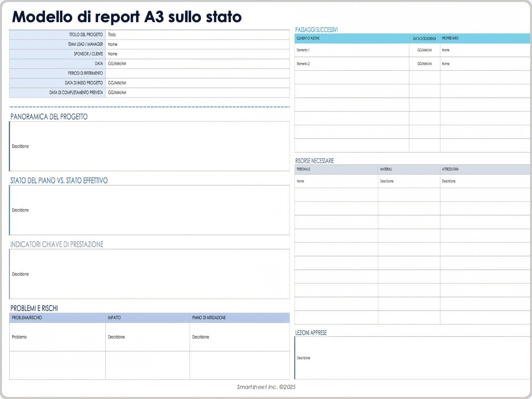Click the Descrizione cell under IMPATTO
This screenshot has height=399, width=532.
147,337
